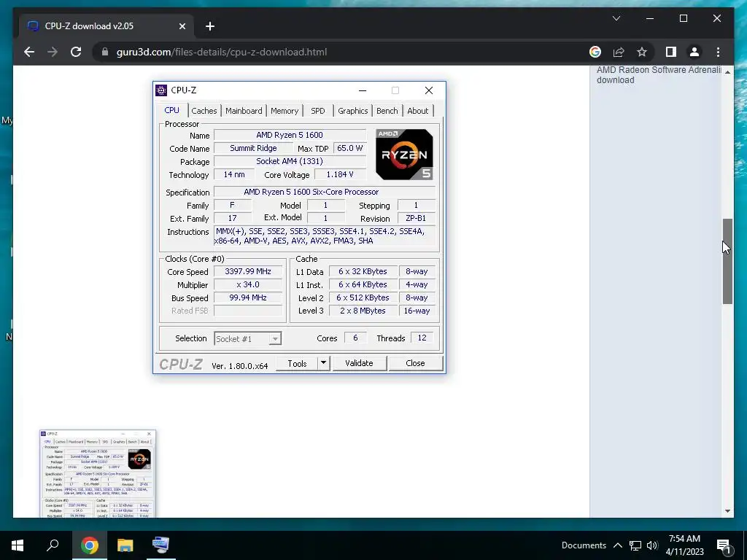Viewport: 747px width, 560px height.
Task: Select the Mainboard tab in CPU-Z image
Action: (244, 111)
